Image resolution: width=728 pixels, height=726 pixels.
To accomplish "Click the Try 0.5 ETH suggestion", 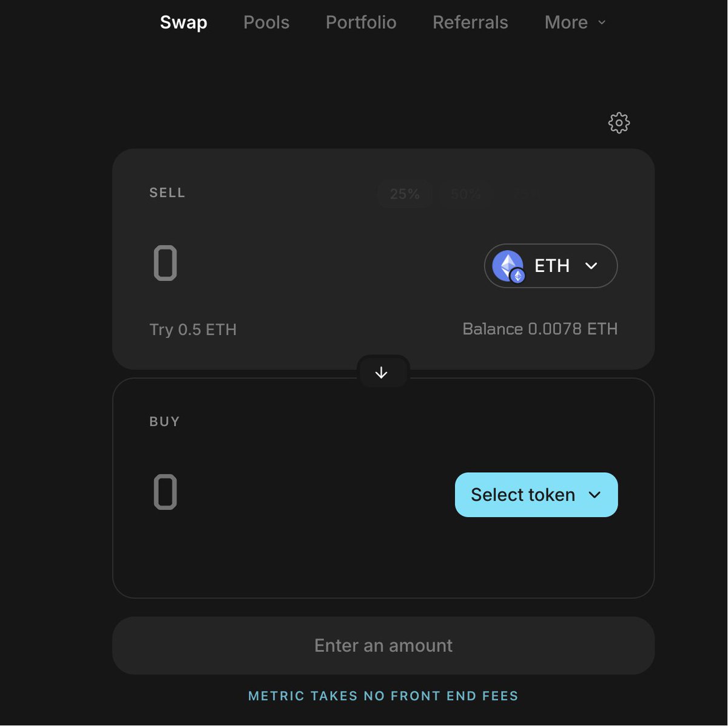I will click(193, 330).
